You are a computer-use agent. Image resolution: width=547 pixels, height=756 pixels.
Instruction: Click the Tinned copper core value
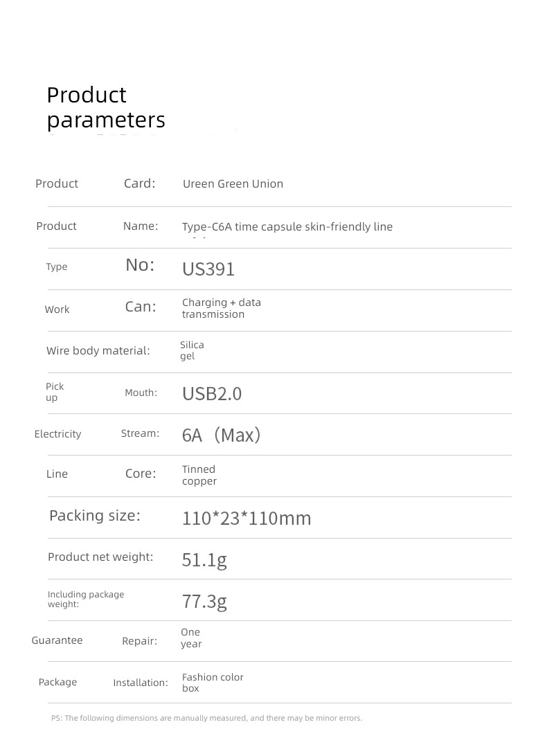click(x=199, y=476)
